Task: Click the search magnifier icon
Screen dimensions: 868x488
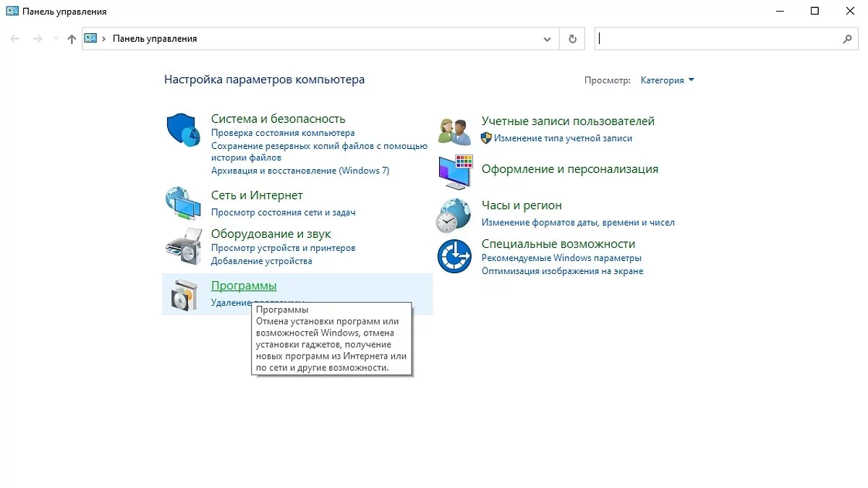Action: pyautogui.click(x=848, y=39)
